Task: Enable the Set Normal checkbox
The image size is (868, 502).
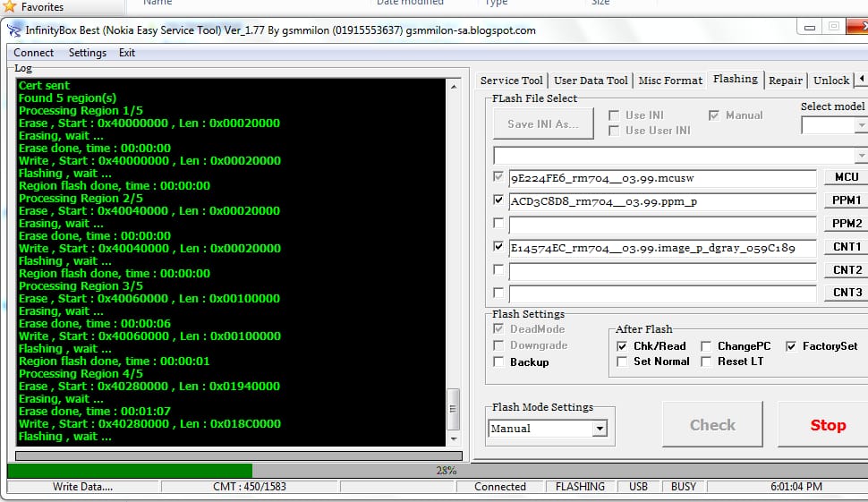Action: point(622,362)
